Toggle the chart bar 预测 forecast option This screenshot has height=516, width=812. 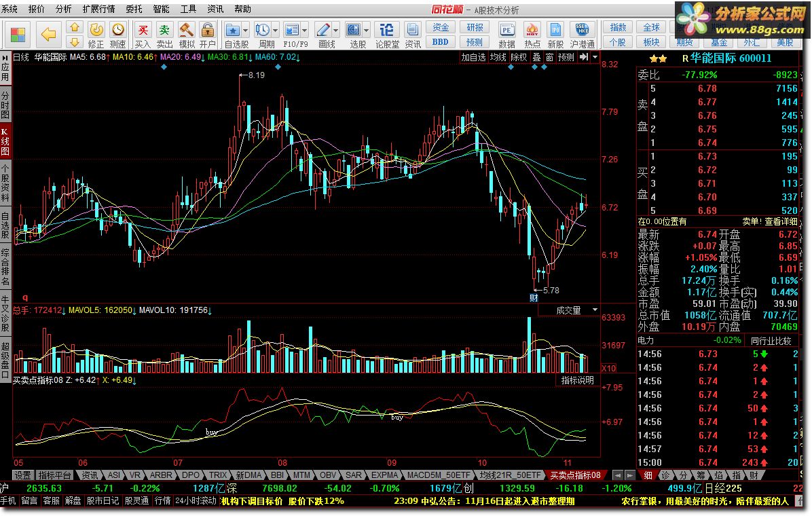(x=566, y=57)
